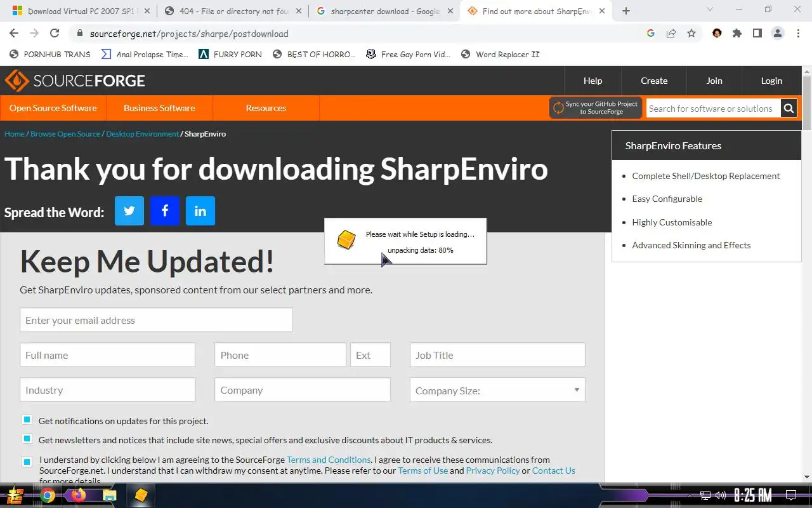Click the email address input field
This screenshot has width=812, height=508.
click(x=156, y=320)
